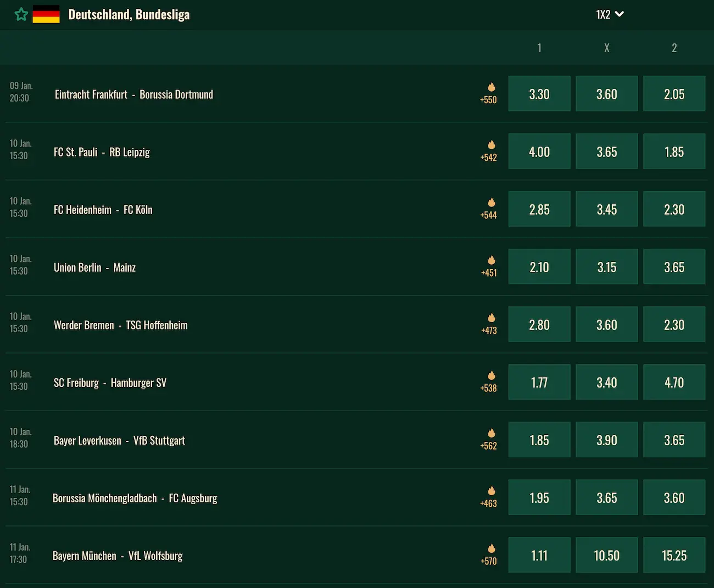Screen dimensions: 714x588
Task: Click the flame icon beside Heidenheim versus Köln
Action: pos(490,203)
